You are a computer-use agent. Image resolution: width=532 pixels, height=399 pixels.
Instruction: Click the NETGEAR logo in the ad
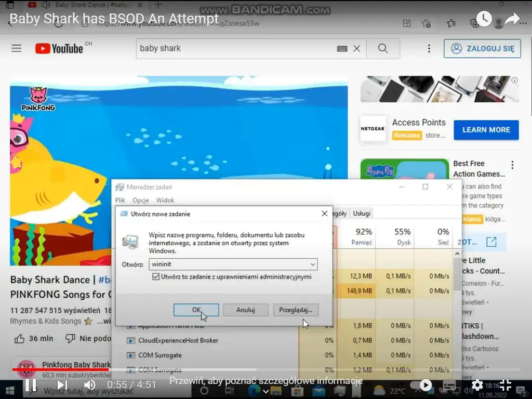(373, 129)
